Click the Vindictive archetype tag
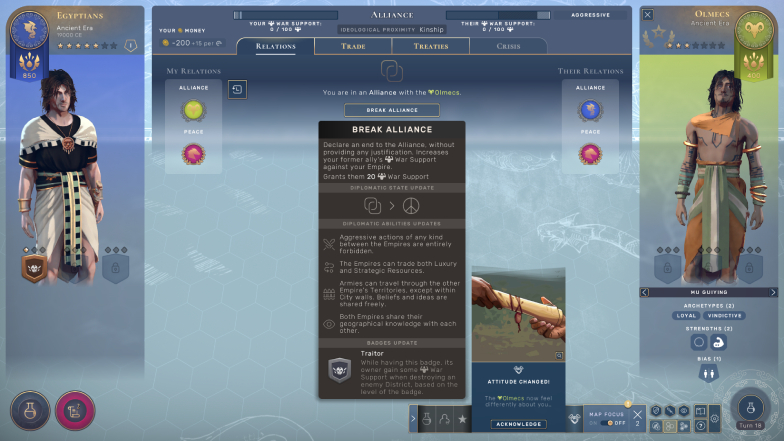This screenshot has width=784, height=441. pos(724,316)
